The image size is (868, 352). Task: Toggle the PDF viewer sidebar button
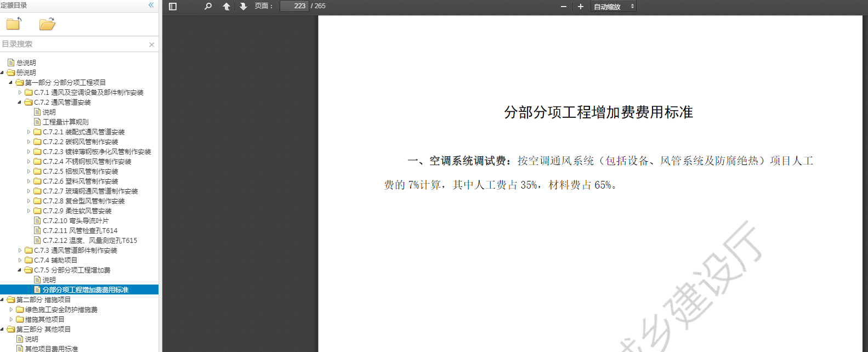pyautogui.click(x=173, y=7)
